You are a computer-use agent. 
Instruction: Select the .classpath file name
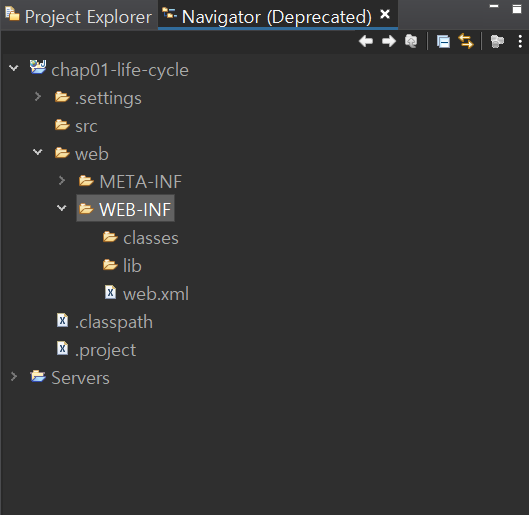point(114,322)
